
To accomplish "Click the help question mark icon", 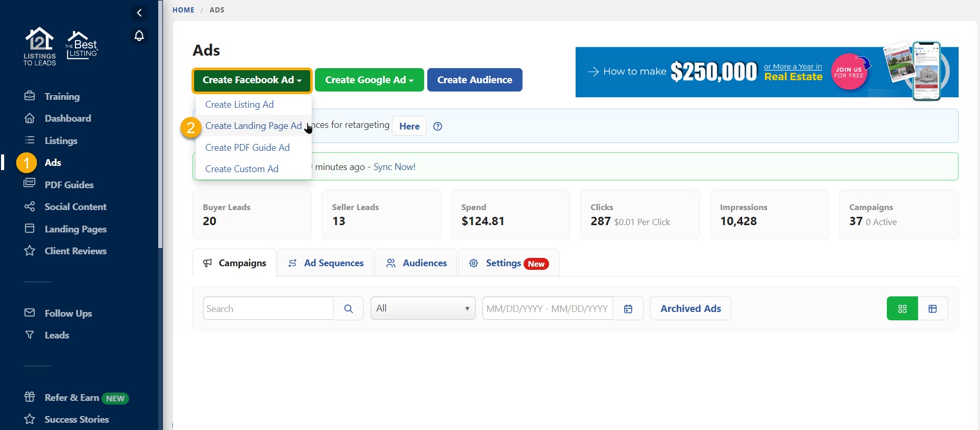I will pyautogui.click(x=438, y=126).
